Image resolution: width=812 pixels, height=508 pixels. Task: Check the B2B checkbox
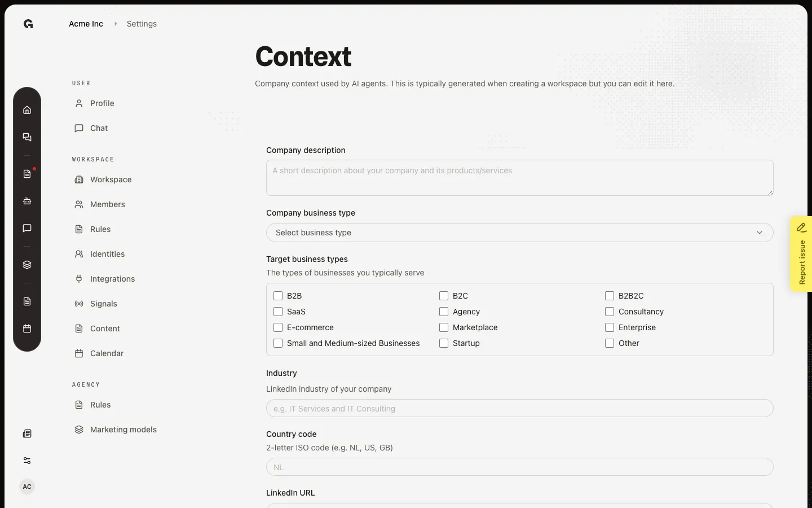278,296
